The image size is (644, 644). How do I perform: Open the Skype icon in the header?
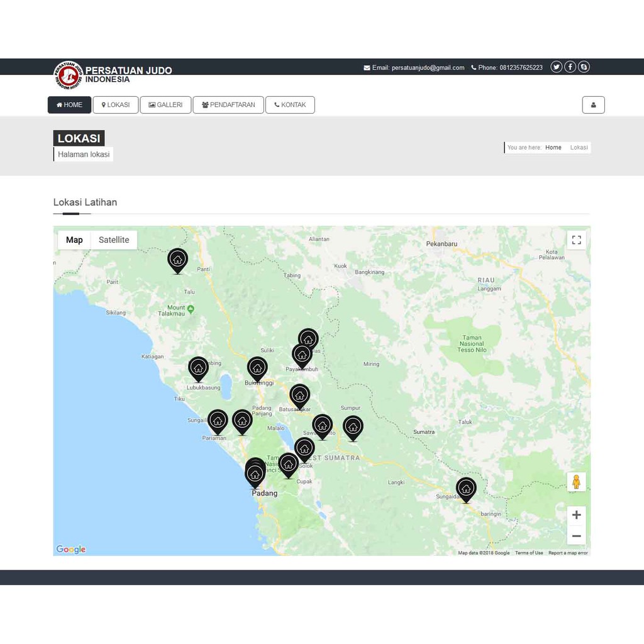(584, 67)
